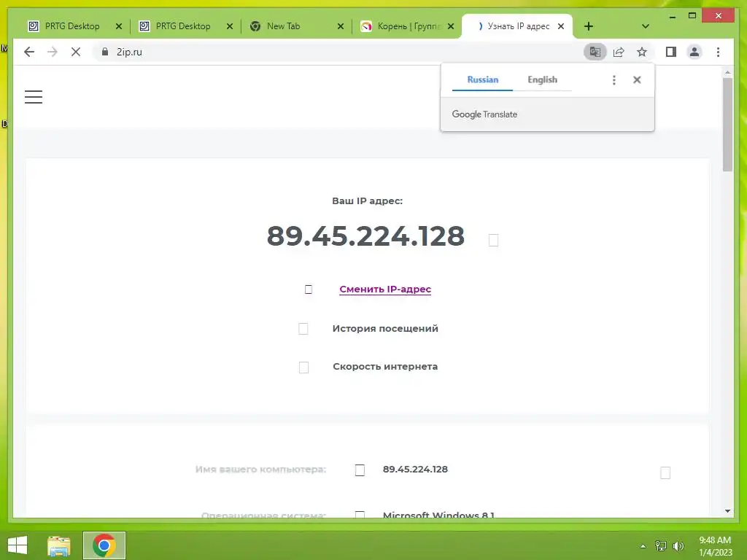Viewport: 747px width, 560px height.
Task: Click the large IP 89.45.224.128 text
Action: 365,236
